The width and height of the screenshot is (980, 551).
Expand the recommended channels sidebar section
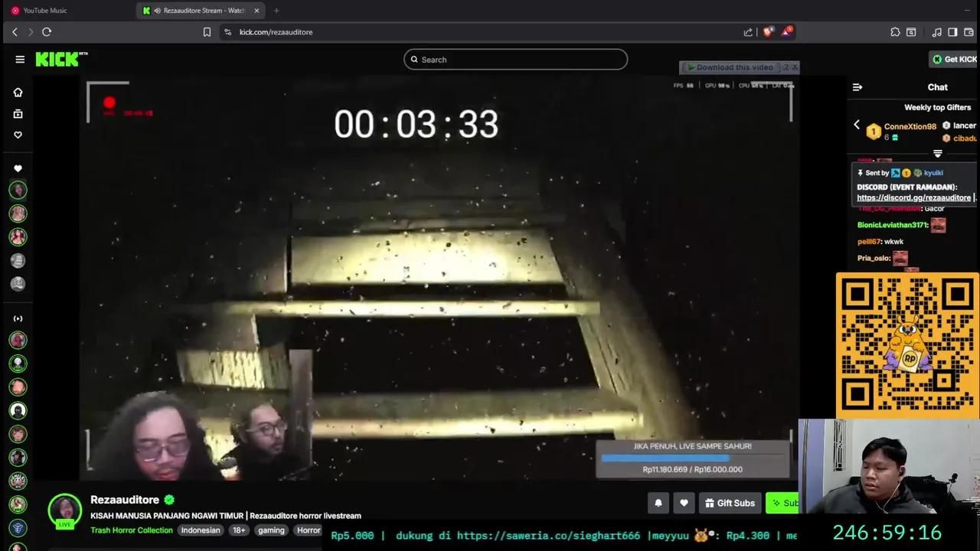[18, 318]
